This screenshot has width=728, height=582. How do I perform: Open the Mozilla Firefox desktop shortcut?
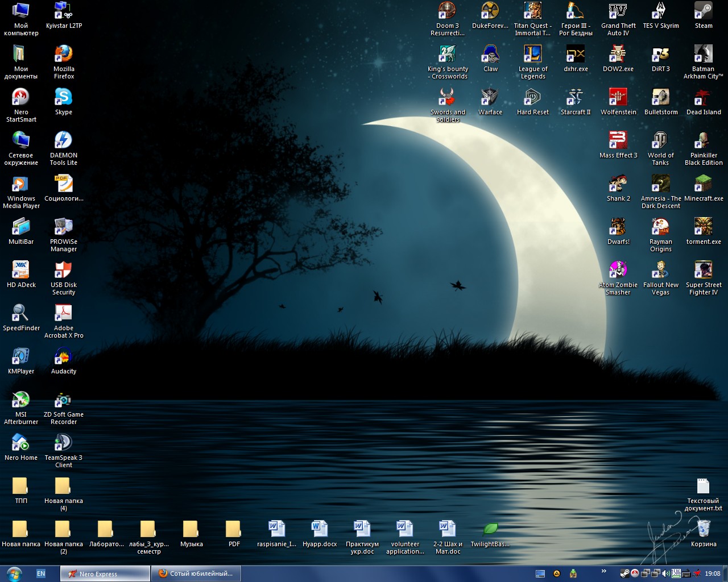tap(64, 55)
